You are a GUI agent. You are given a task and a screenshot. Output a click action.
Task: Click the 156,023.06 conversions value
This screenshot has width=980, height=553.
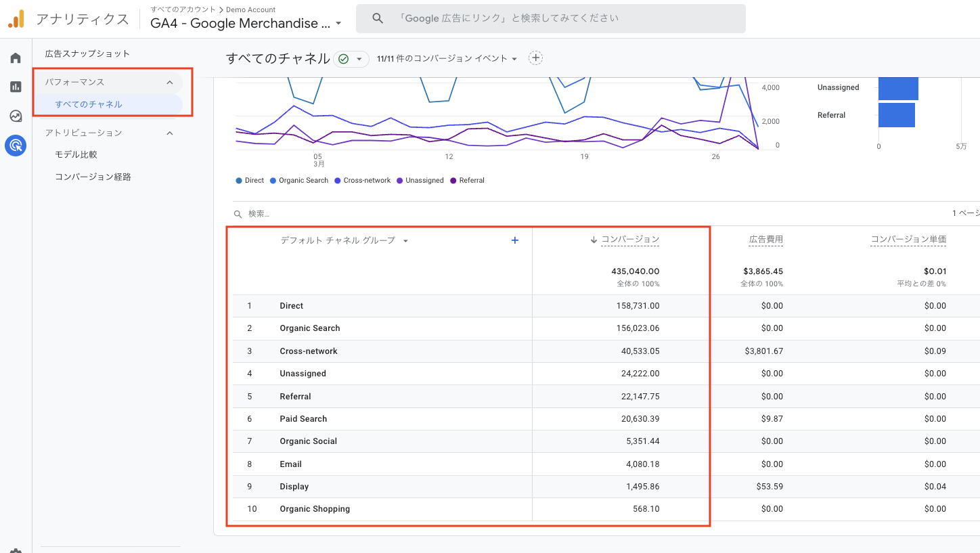[x=638, y=328]
